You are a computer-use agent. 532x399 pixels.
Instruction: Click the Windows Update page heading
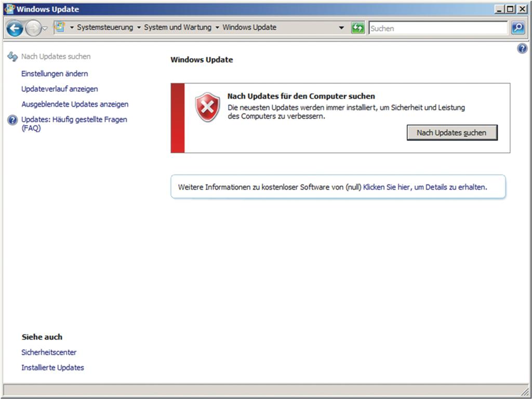(202, 60)
